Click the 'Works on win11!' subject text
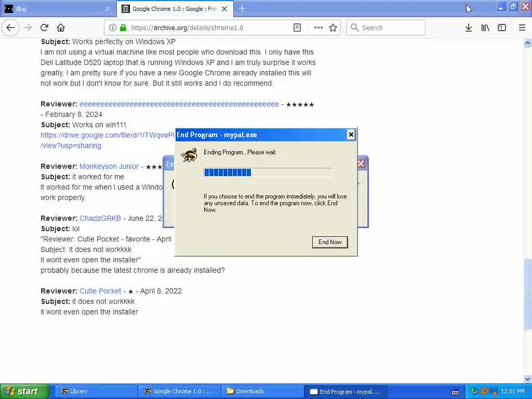This screenshot has width=532, height=399. click(x=99, y=125)
